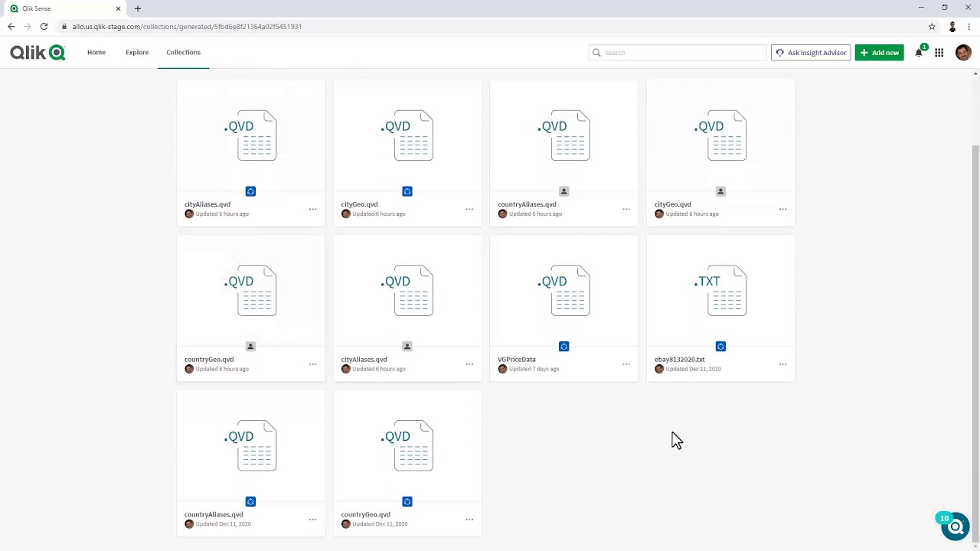Click 'Updated Dec 11, 2020' under ebay8132020.txt
Image resolution: width=980 pixels, height=551 pixels.
pyautogui.click(x=694, y=369)
